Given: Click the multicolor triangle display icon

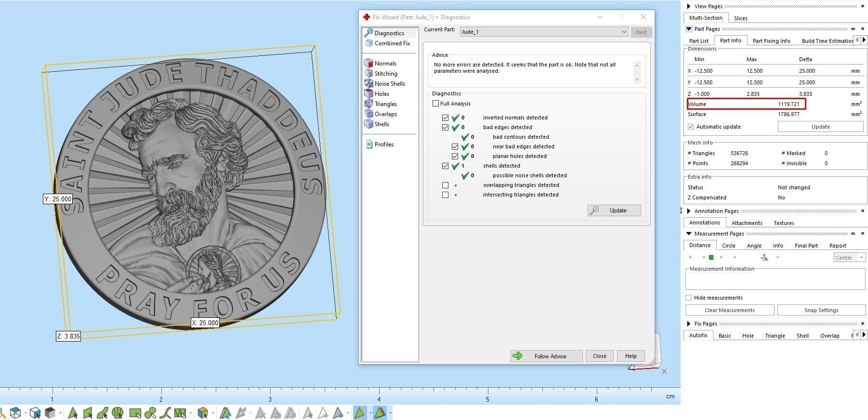Looking at the screenshot, I should pos(380,413).
